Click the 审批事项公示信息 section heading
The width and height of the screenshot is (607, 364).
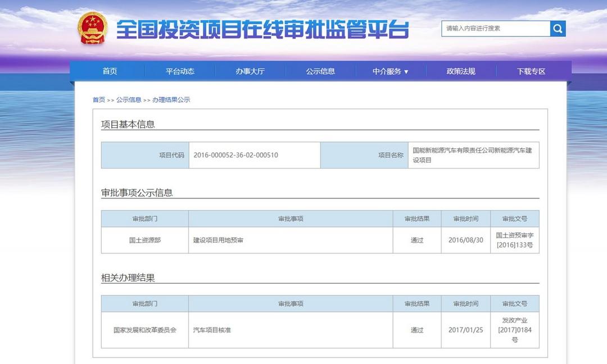[137, 193]
